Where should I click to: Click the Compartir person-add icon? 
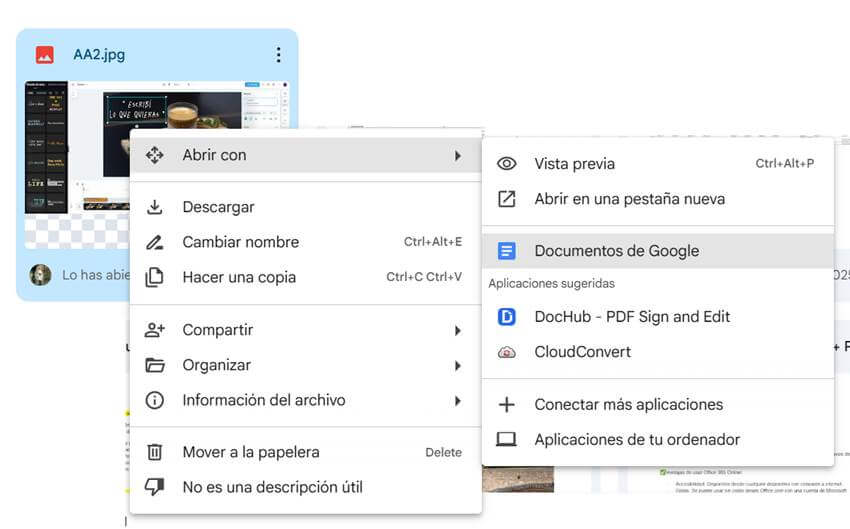tap(154, 330)
